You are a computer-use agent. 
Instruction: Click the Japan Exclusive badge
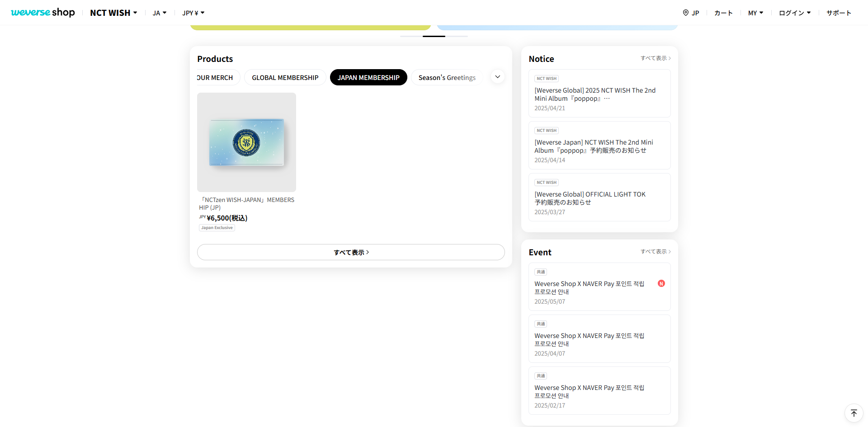pyautogui.click(x=217, y=228)
